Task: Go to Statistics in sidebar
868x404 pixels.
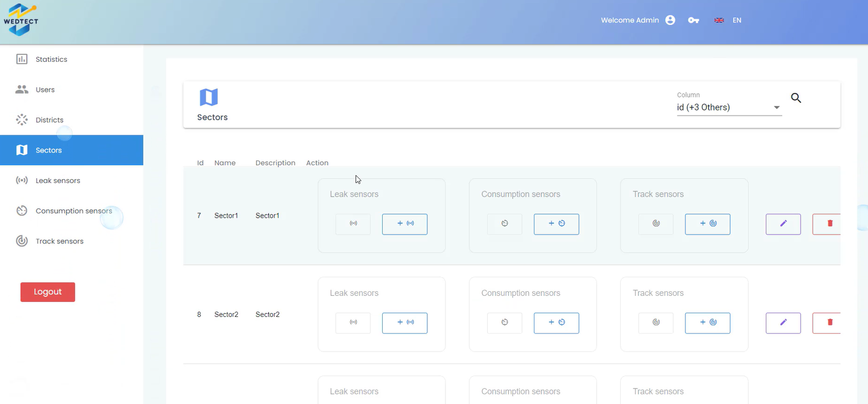Action: pos(51,59)
